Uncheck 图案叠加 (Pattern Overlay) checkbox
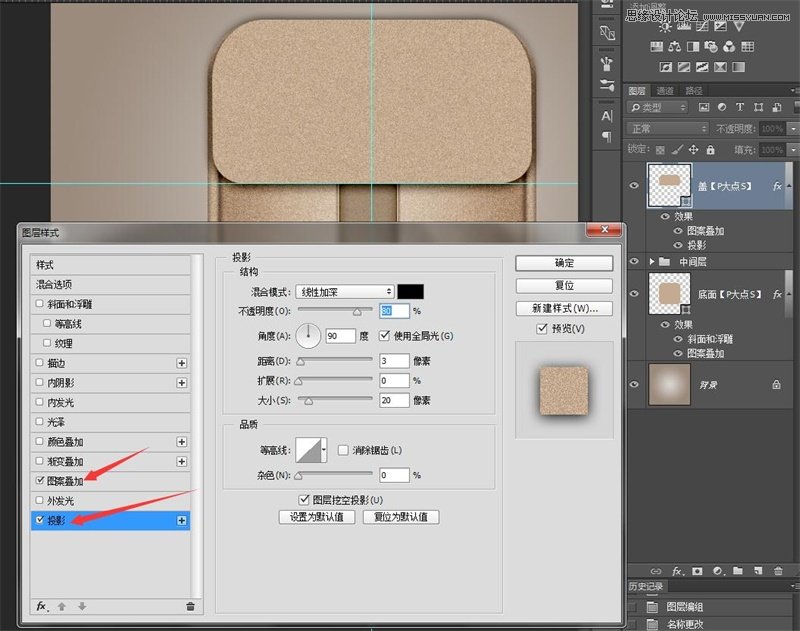This screenshot has width=800, height=631. pyautogui.click(x=40, y=481)
